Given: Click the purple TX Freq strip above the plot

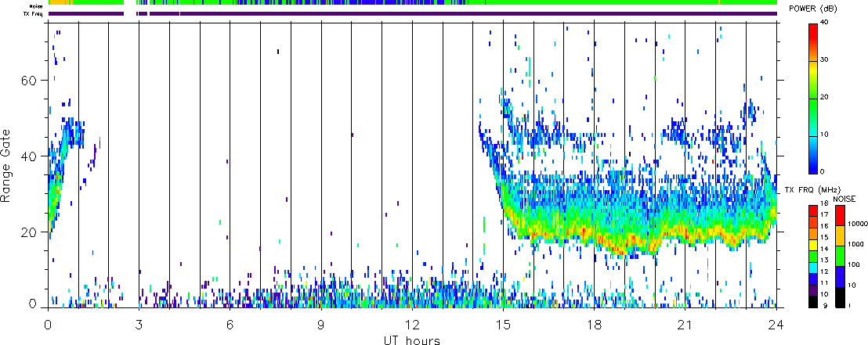Looking at the screenshot, I should [412, 13].
